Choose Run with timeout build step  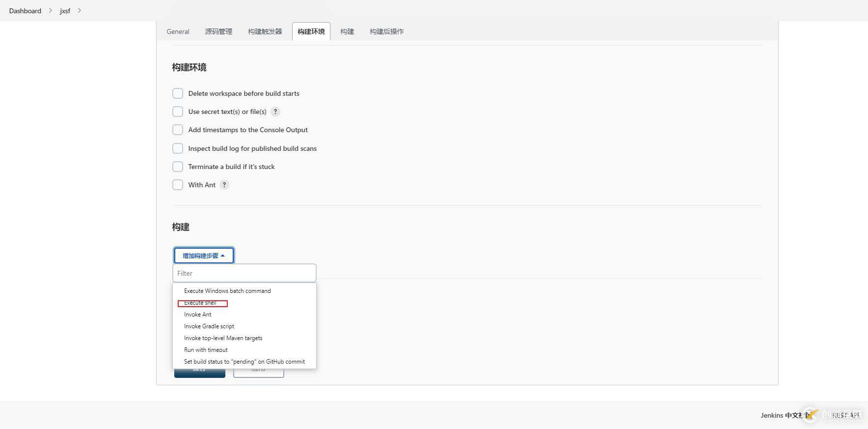[206, 350]
